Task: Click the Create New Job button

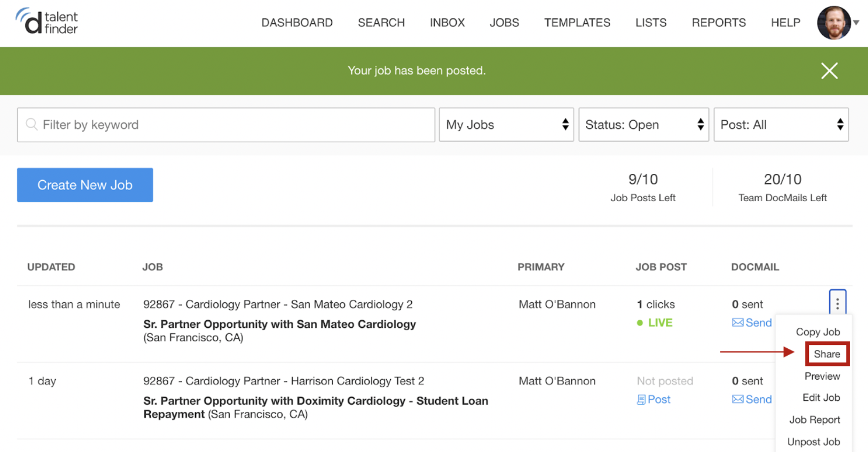Action: click(85, 185)
